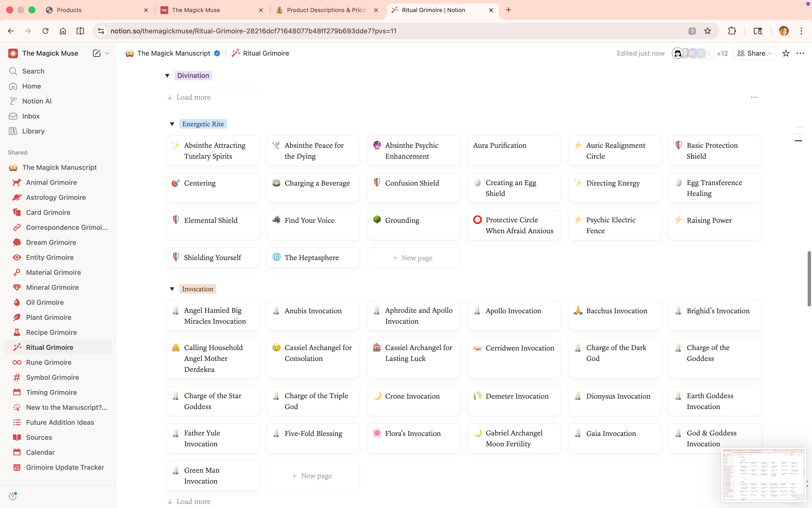Favorite the Ritual Grimoire page with the star

pyautogui.click(x=785, y=53)
